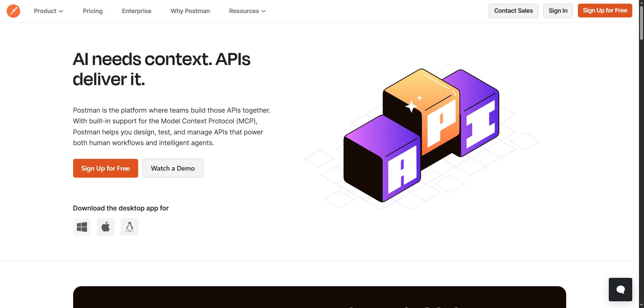Screen dimensions: 644x308
Task: Open the Why Postman page
Action: pyautogui.click(x=190, y=11)
